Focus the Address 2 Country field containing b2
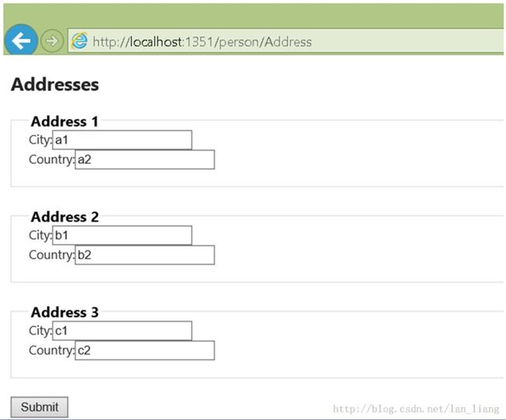Screen dimensions: 506x420 click(145, 255)
